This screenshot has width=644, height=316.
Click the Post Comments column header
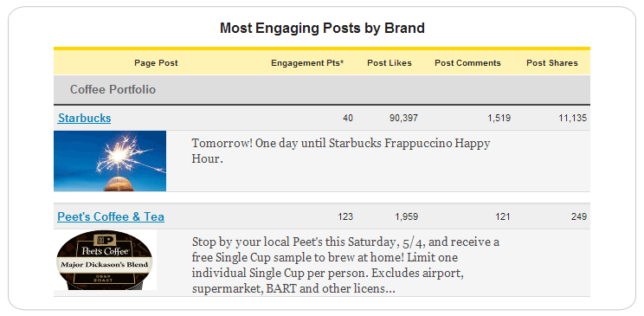467,63
